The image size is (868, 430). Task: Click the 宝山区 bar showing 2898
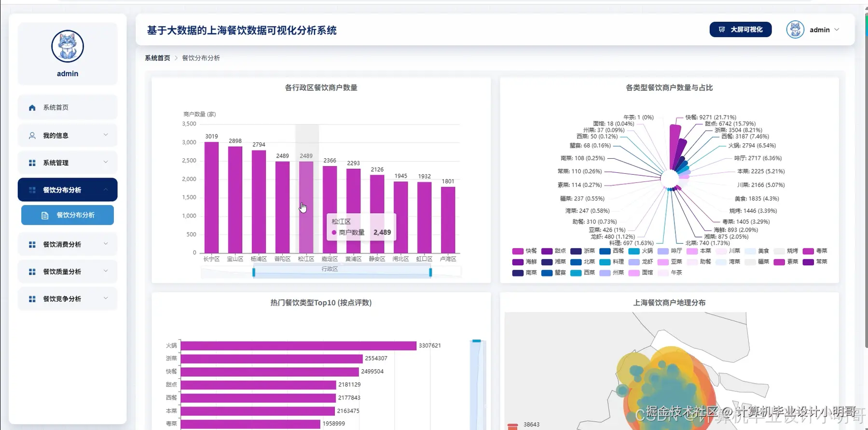pos(235,200)
